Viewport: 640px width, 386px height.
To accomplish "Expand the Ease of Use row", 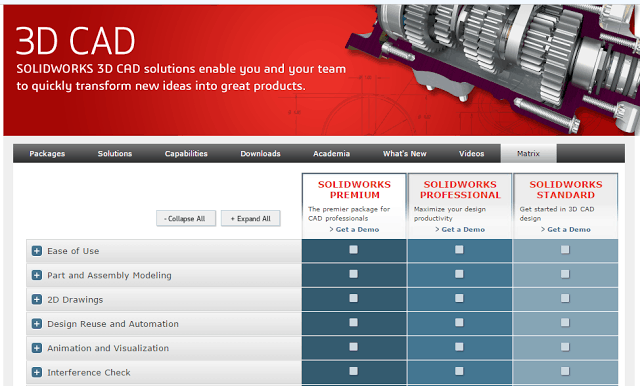I will [37, 251].
